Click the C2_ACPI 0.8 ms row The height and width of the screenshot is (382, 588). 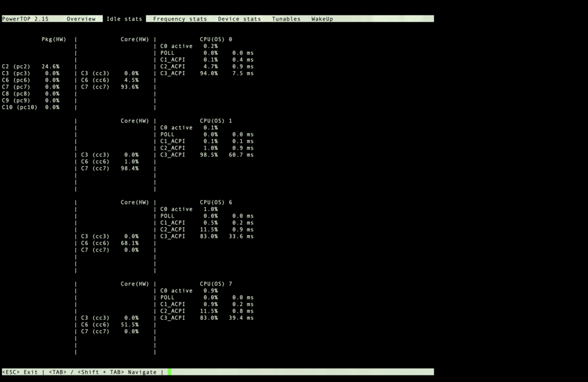pyautogui.click(x=207, y=311)
